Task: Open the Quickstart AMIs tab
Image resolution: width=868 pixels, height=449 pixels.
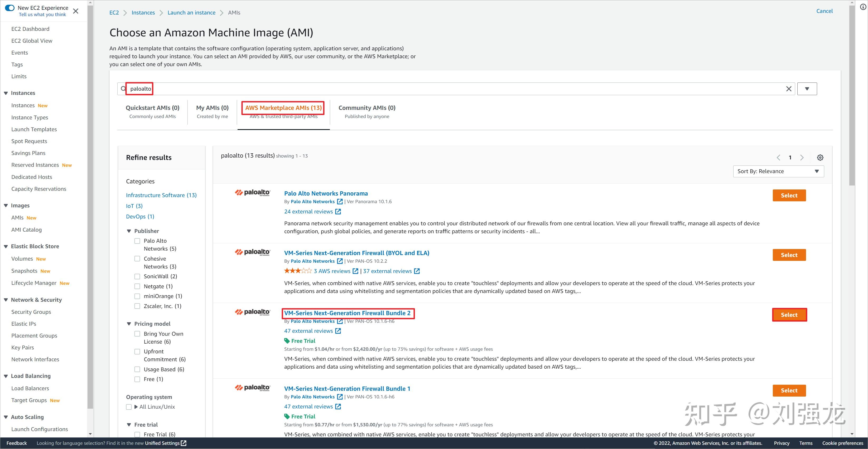Action: point(152,112)
